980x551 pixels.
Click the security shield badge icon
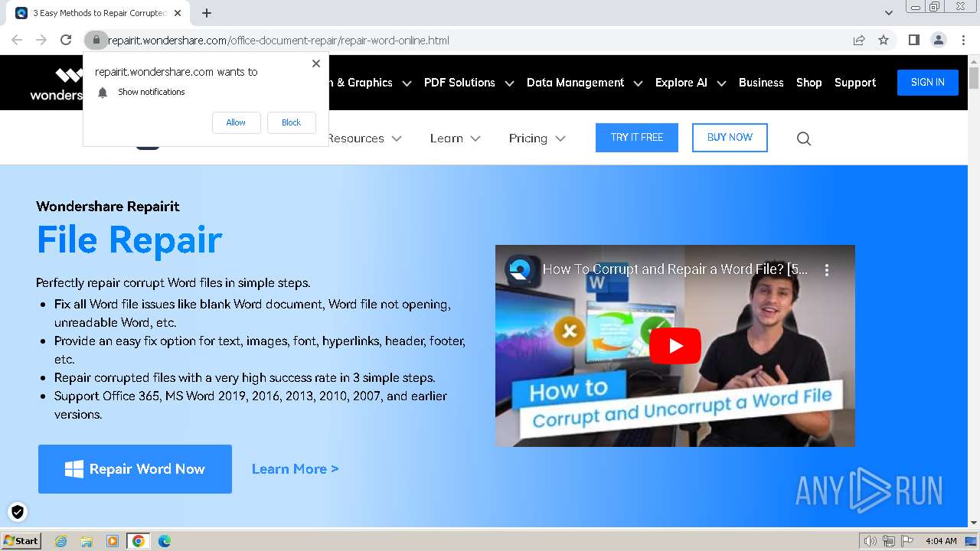pos(18,512)
